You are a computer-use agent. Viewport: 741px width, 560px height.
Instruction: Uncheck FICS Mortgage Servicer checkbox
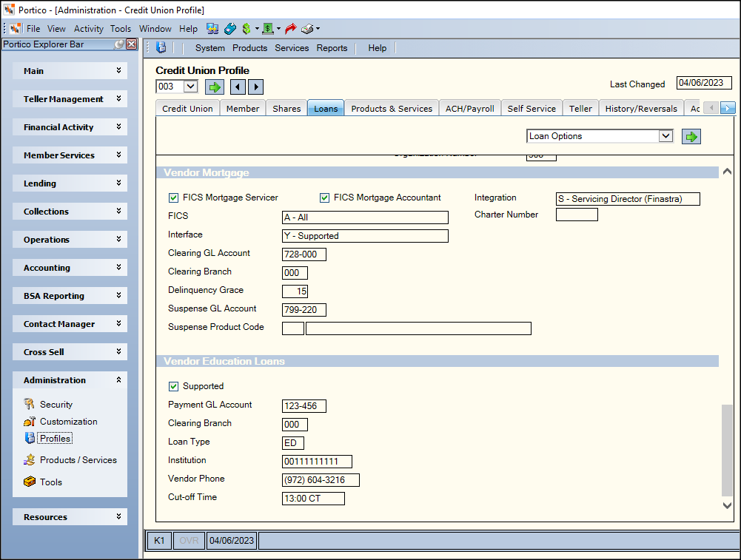coord(173,198)
